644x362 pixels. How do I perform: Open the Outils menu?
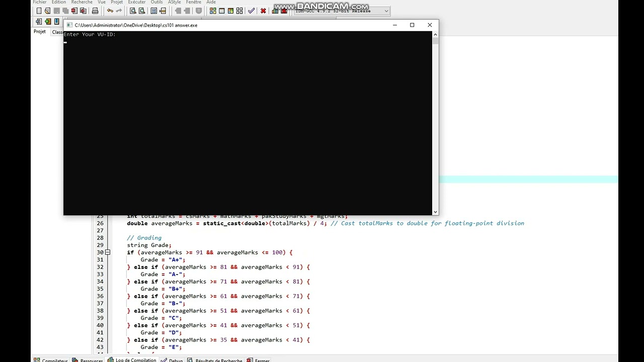157,2
